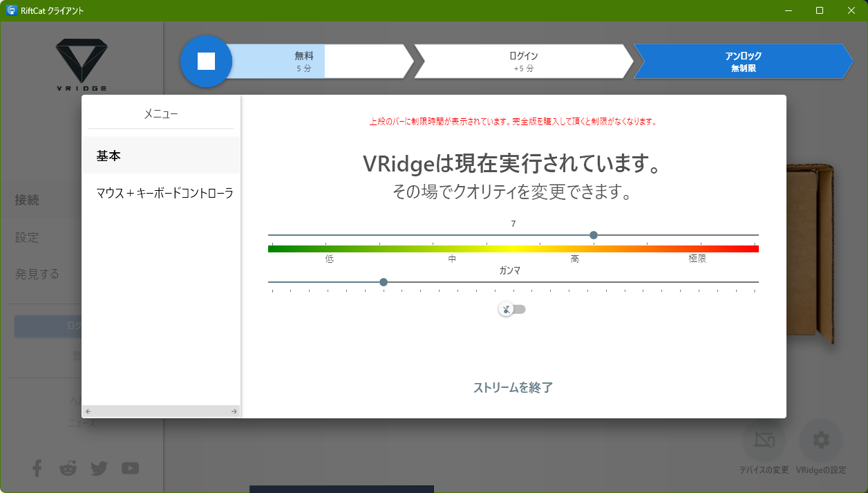Stop streaming with the blue square button

coord(206,62)
